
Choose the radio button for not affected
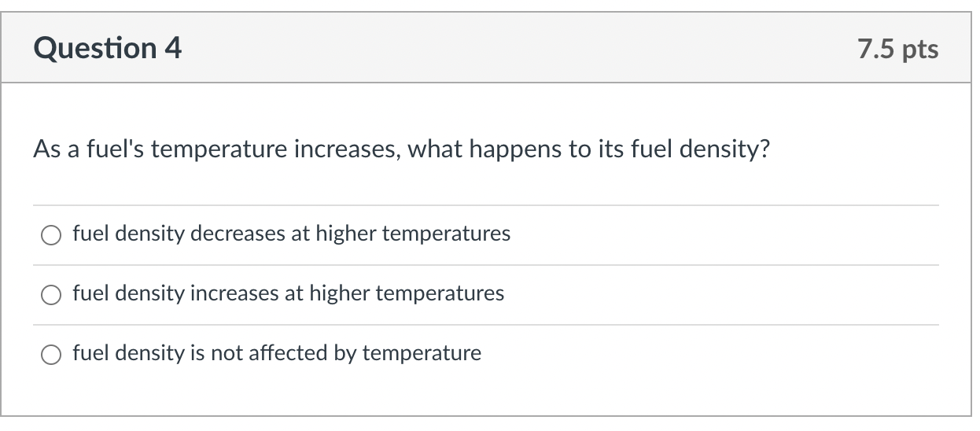(51, 354)
